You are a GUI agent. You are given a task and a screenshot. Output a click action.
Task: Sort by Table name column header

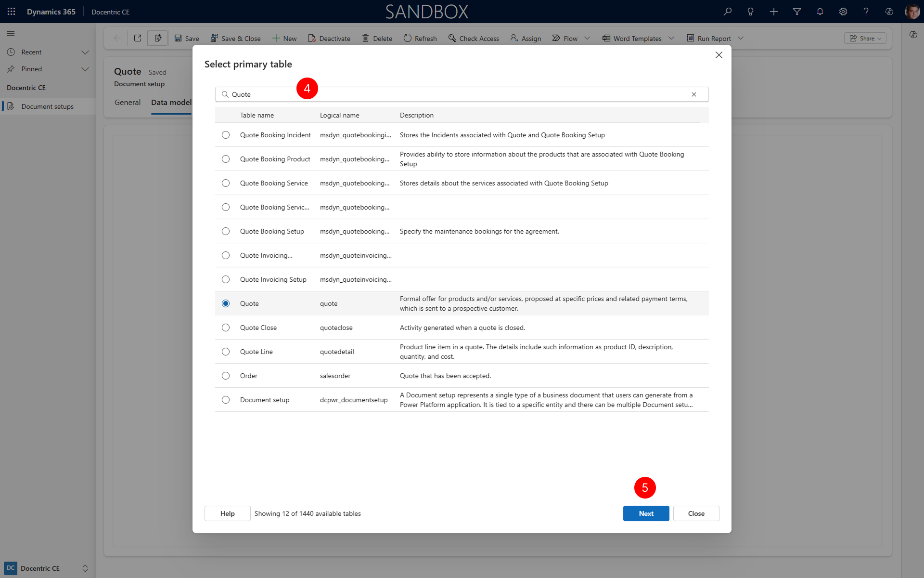pyautogui.click(x=257, y=115)
